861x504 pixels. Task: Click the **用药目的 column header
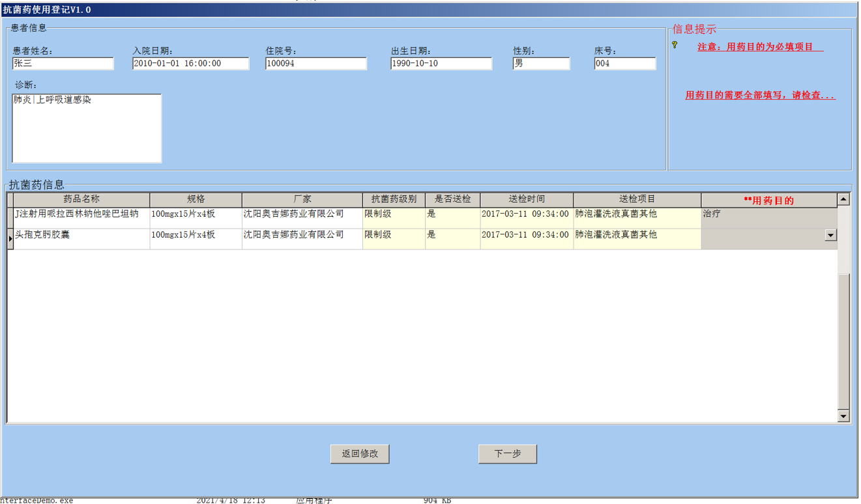(769, 200)
